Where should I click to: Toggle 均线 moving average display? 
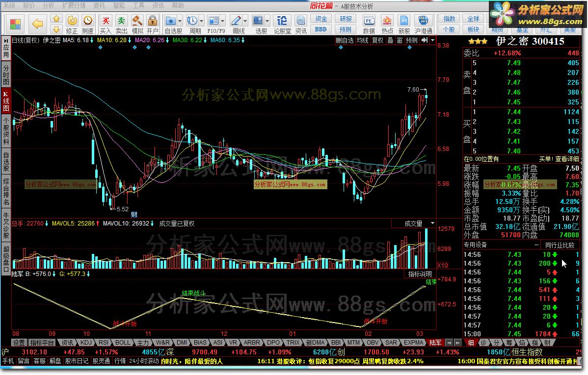(x=363, y=40)
